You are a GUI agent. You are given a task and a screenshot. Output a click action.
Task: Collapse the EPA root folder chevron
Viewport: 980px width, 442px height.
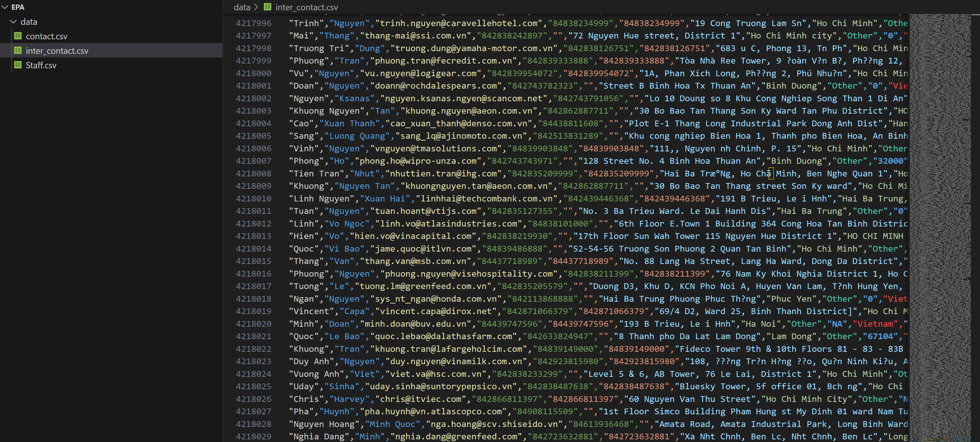pyautogui.click(x=5, y=7)
